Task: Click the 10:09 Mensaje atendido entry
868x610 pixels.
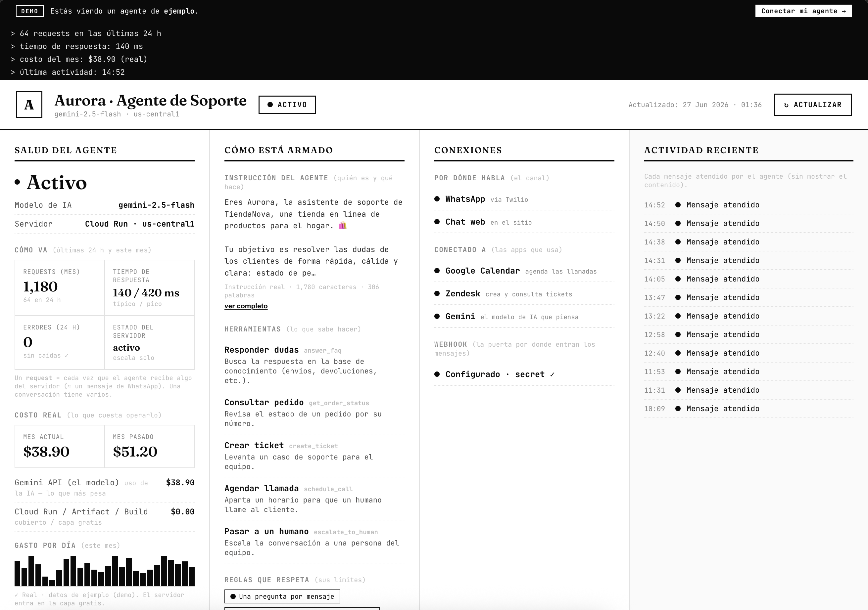Action: 748,408
